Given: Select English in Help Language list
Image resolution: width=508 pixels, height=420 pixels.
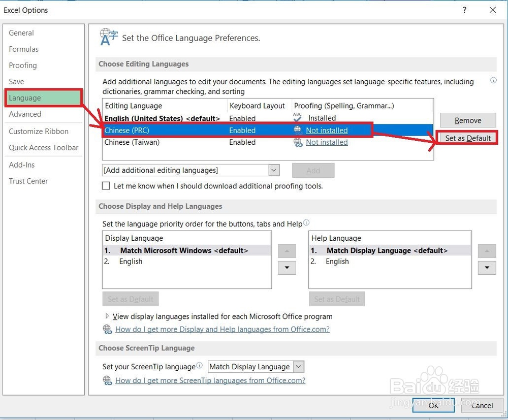Looking at the screenshot, I should pos(390,262).
